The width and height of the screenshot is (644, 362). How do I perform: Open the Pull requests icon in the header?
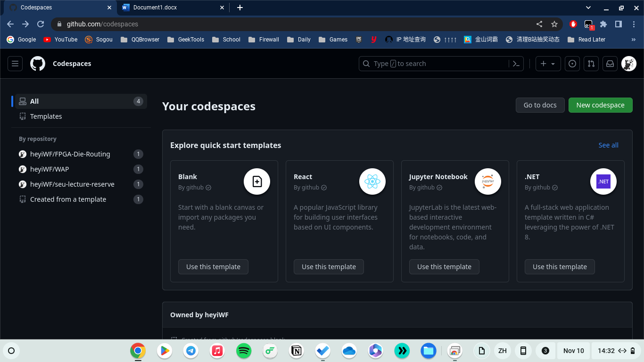pos(591,64)
